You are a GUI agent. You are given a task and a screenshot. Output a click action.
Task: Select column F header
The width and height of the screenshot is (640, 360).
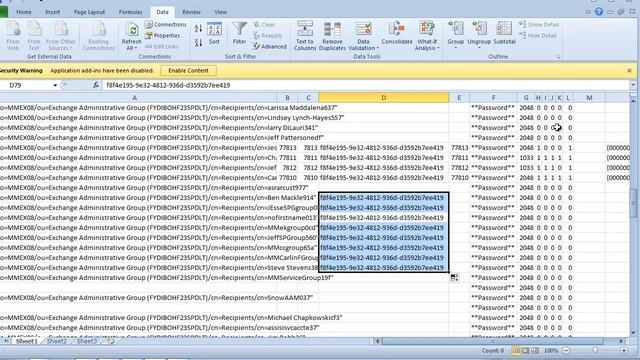(x=493, y=98)
